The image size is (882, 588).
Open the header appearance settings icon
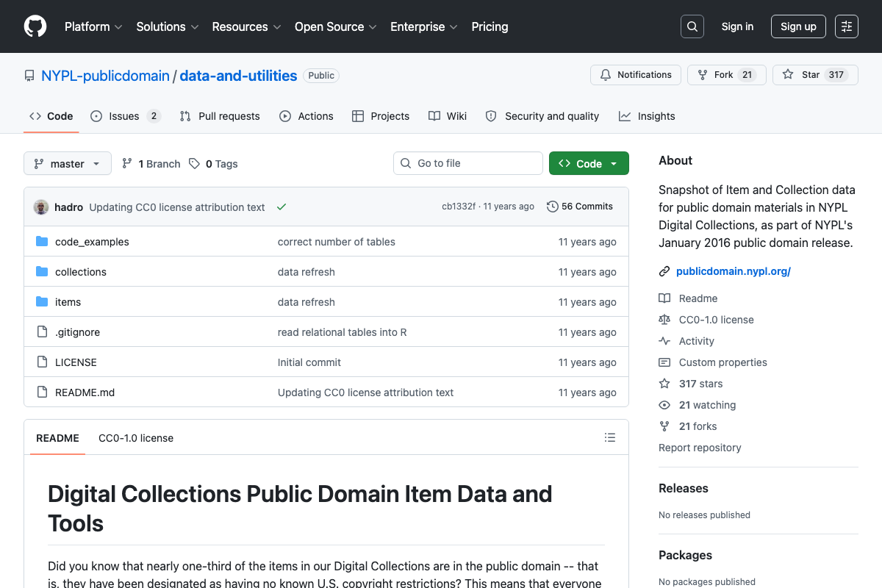tap(847, 26)
